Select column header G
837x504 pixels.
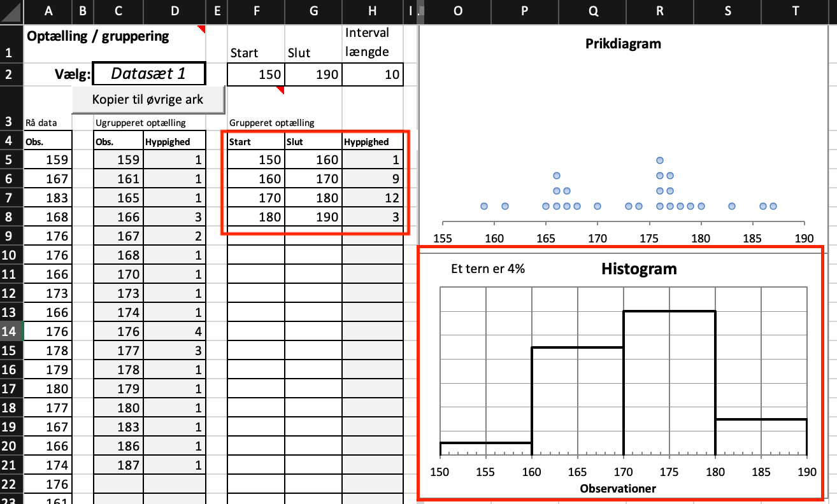pos(313,11)
